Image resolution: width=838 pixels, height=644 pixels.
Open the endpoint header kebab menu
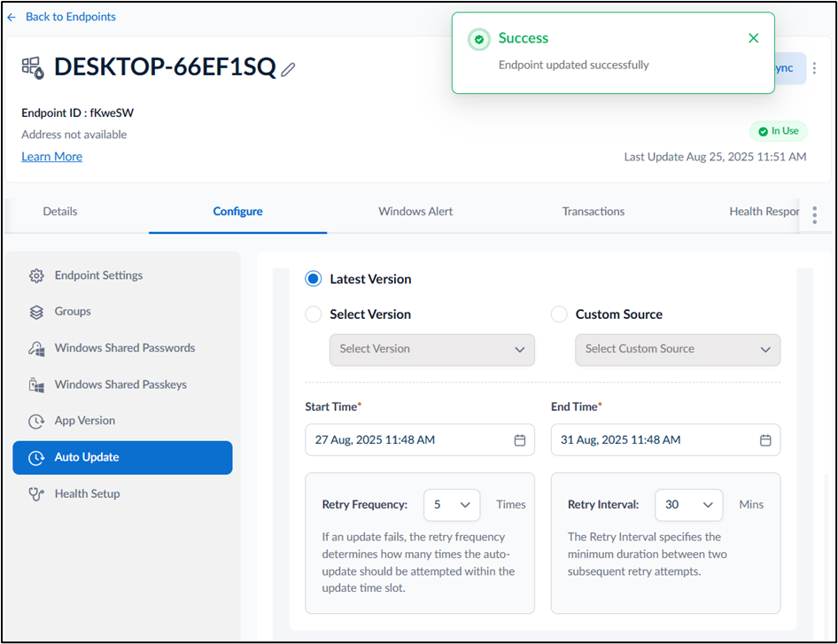coord(814,68)
